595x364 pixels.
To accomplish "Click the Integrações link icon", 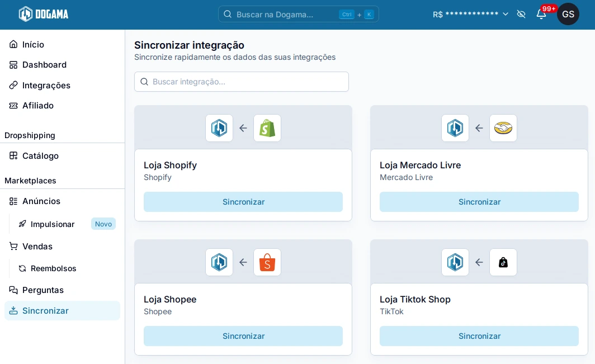I will coord(13,86).
